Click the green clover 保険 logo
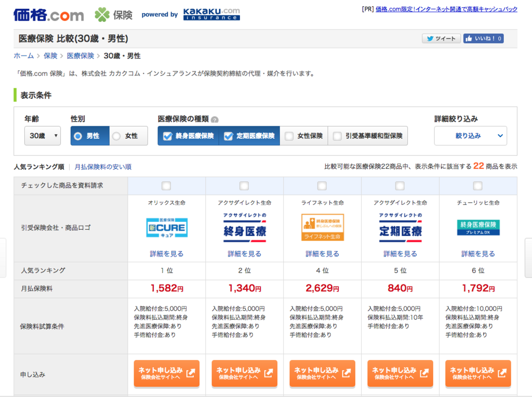This screenshot has height=397, width=532. click(x=113, y=15)
